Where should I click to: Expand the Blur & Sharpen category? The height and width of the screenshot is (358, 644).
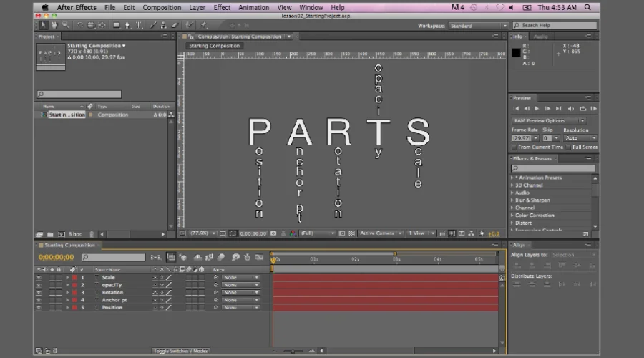tap(512, 200)
